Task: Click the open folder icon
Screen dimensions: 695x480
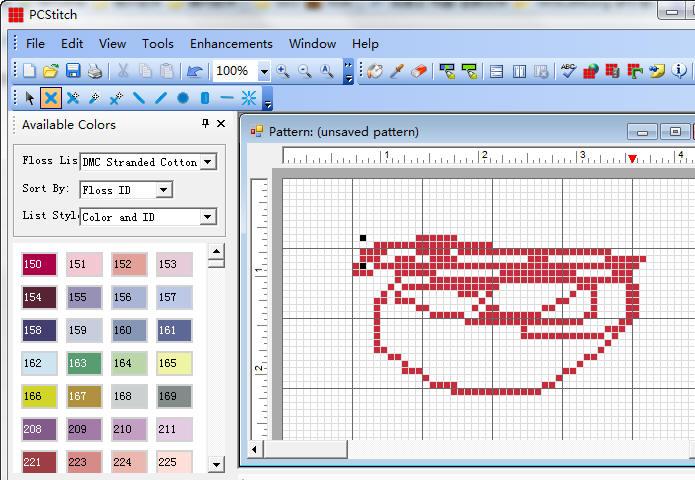Action: 51,71
